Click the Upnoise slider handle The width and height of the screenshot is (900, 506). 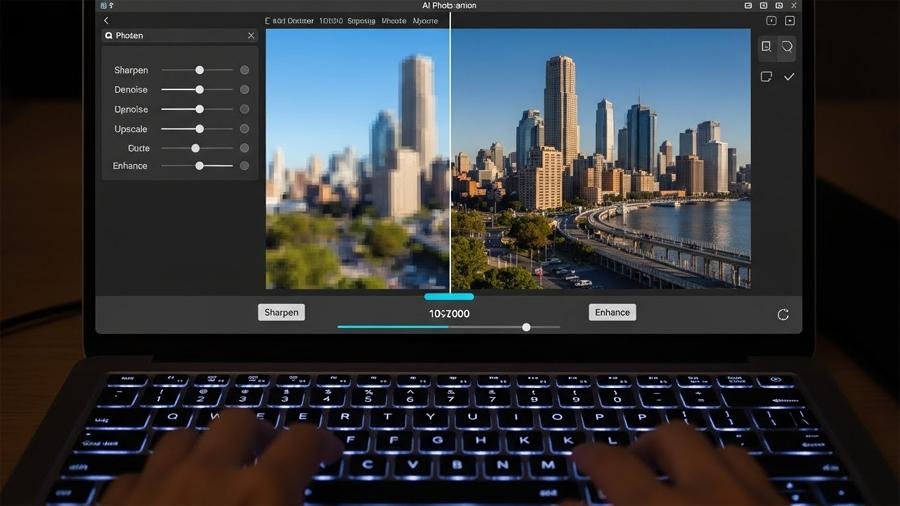199,109
